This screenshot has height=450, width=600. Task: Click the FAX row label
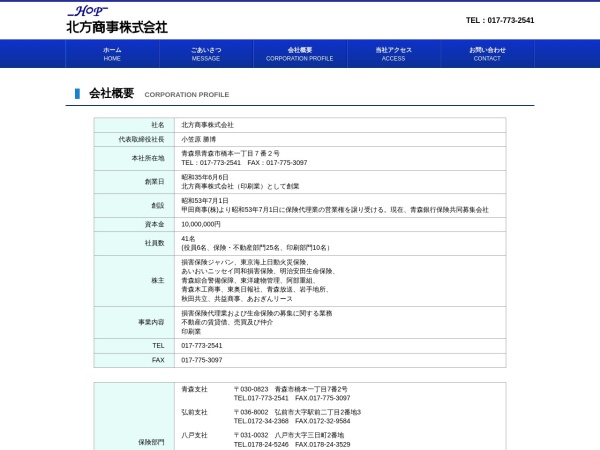(x=158, y=360)
